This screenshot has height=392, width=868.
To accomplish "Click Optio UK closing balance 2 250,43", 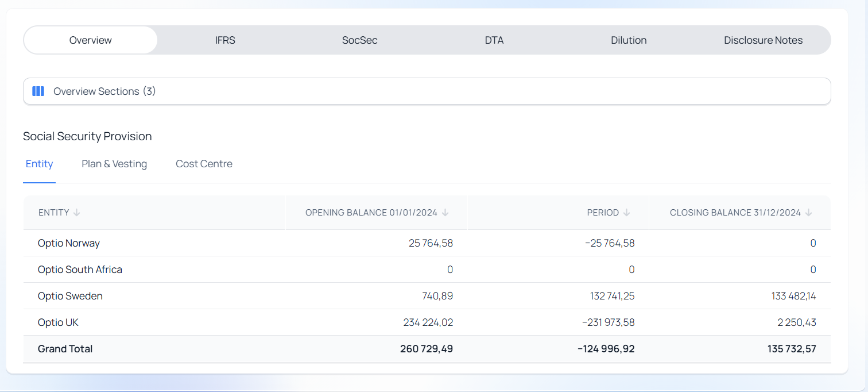I will [797, 322].
